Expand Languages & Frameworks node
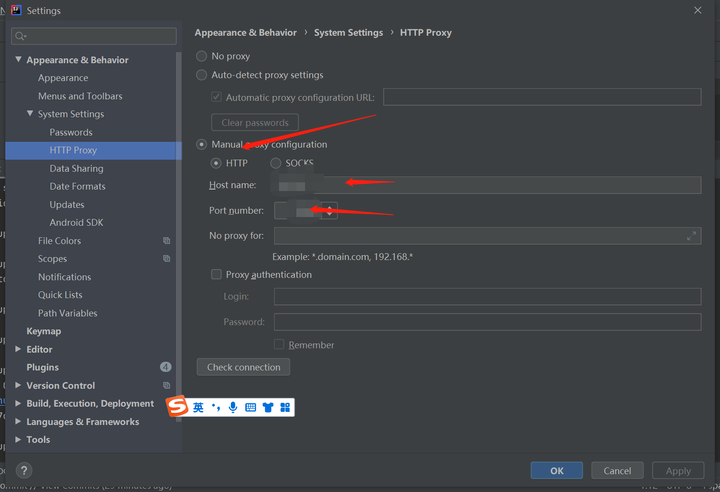Viewport: 720px width, 492px height. [18, 421]
